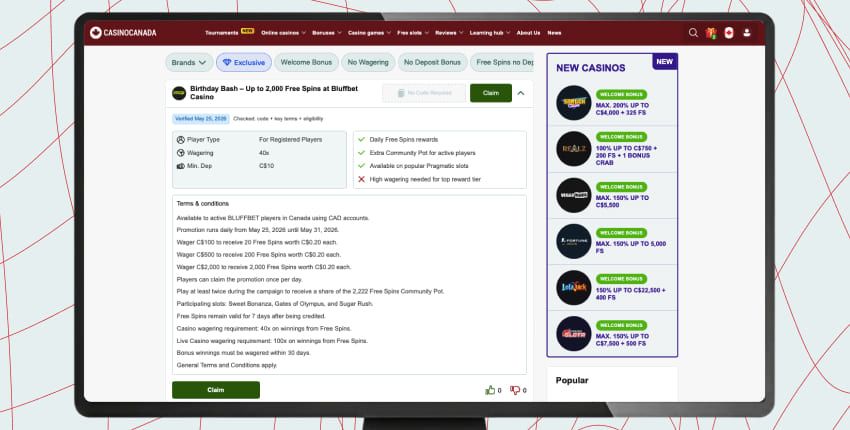Open the user account profile icon
850x430 pixels.
click(x=746, y=33)
